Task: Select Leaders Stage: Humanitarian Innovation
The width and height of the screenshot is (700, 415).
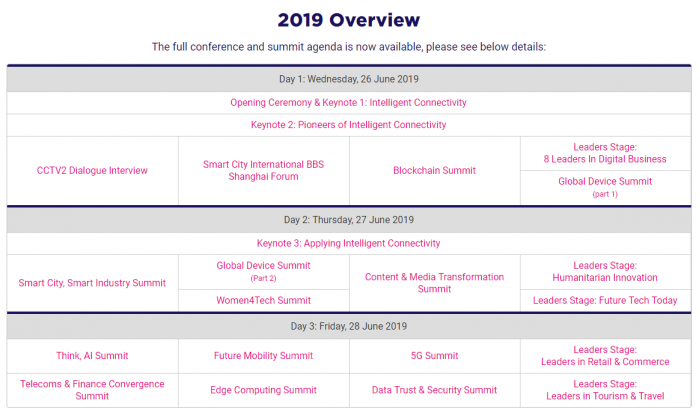Action: coord(605,271)
